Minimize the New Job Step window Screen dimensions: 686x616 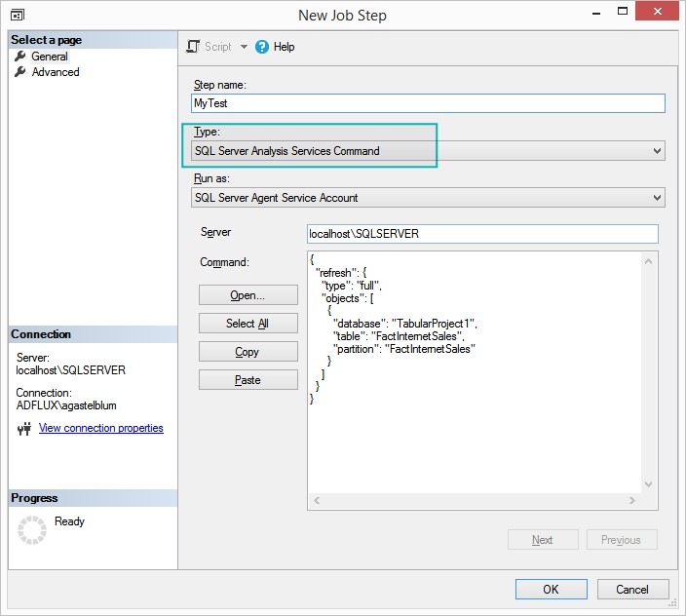point(596,14)
